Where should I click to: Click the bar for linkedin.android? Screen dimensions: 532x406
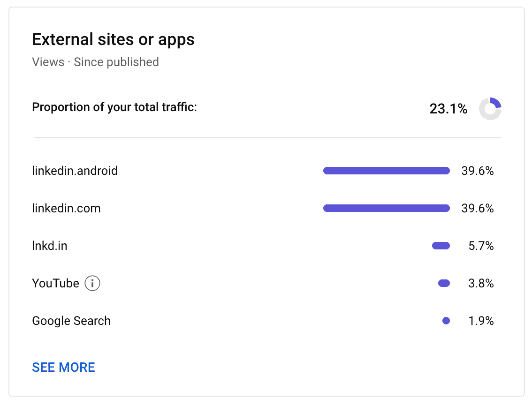[x=386, y=171]
